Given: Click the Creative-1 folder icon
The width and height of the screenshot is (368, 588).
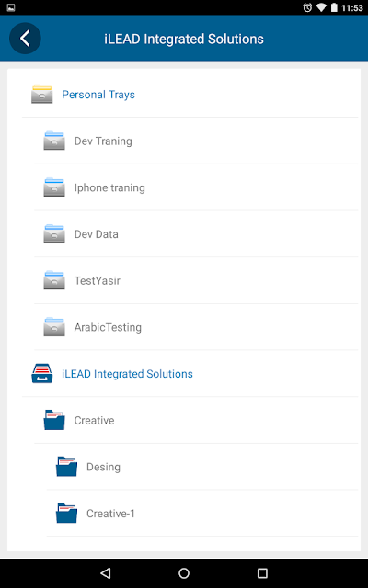Looking at the screenshot, I should [x=67, y=513].
